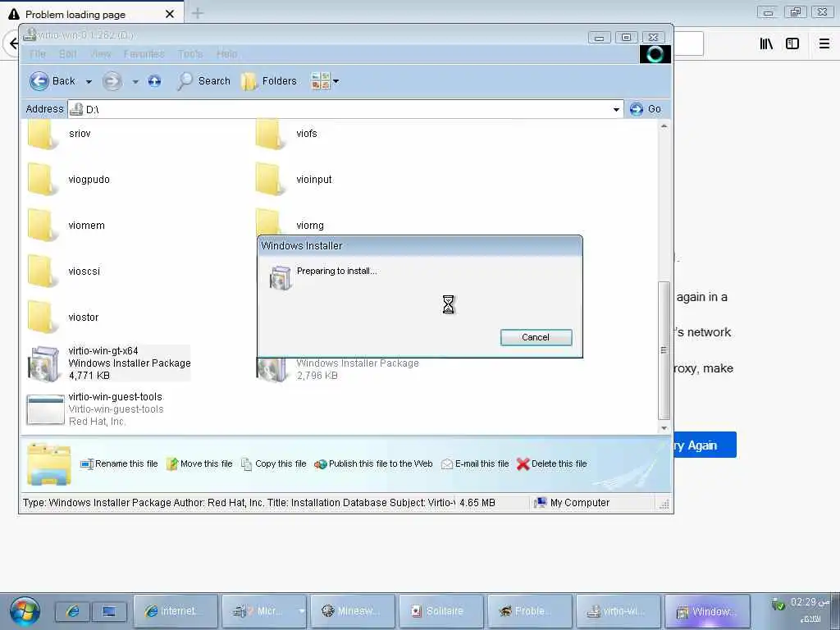The image size is (840, 630).
Task: Toggle the Folders pane button
Action: [268, 81]
